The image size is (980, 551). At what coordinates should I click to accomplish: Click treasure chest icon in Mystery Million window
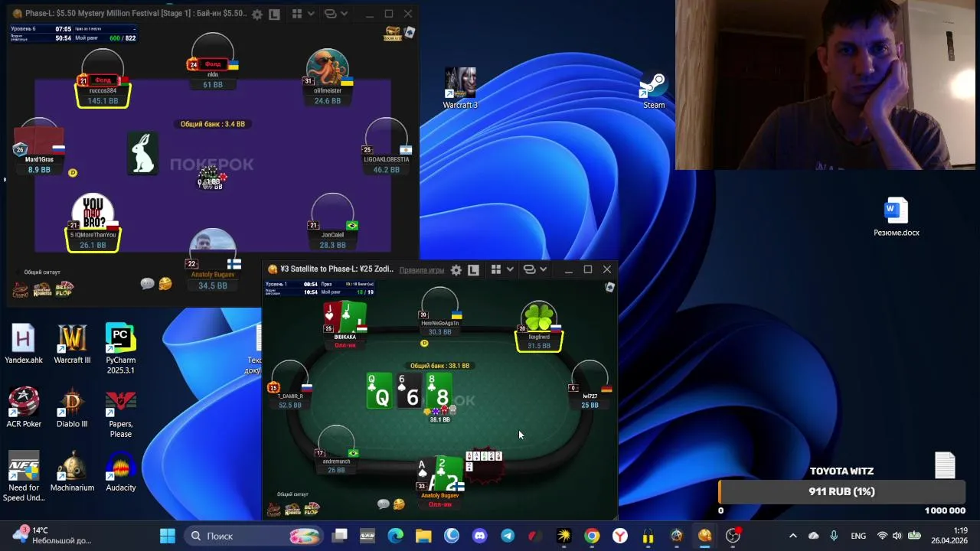[x=392, y=34]
